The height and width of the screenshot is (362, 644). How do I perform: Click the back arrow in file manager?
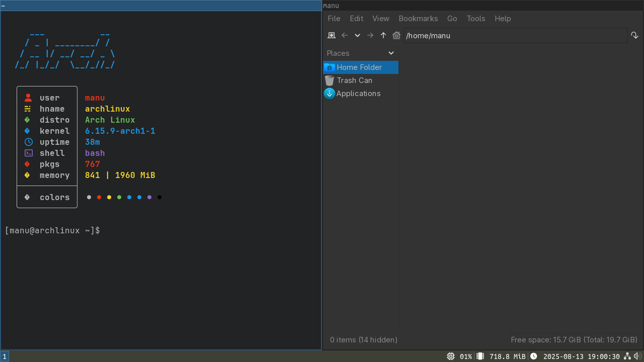[x=345, y=35]
